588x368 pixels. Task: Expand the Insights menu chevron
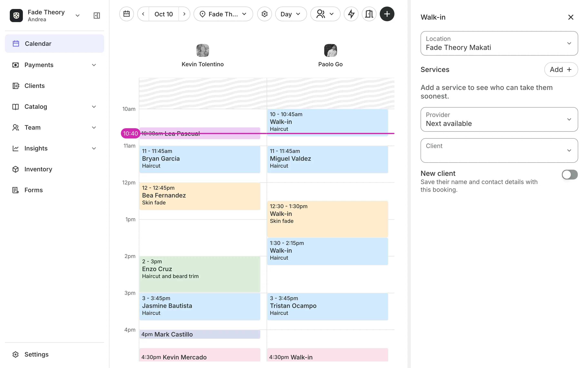94,148
